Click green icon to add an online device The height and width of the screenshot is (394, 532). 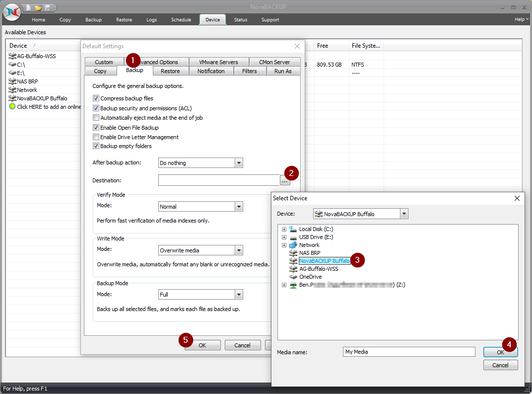tap(12, 107)
